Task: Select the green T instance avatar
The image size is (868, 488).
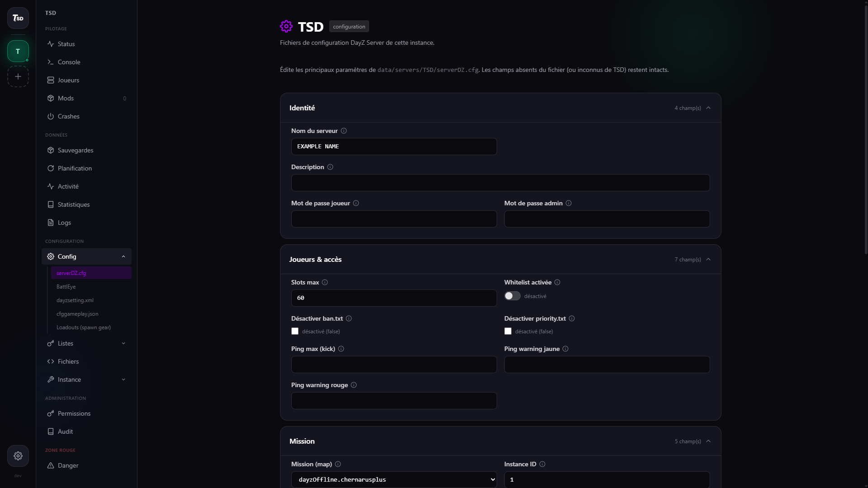Action: (18, 51)
